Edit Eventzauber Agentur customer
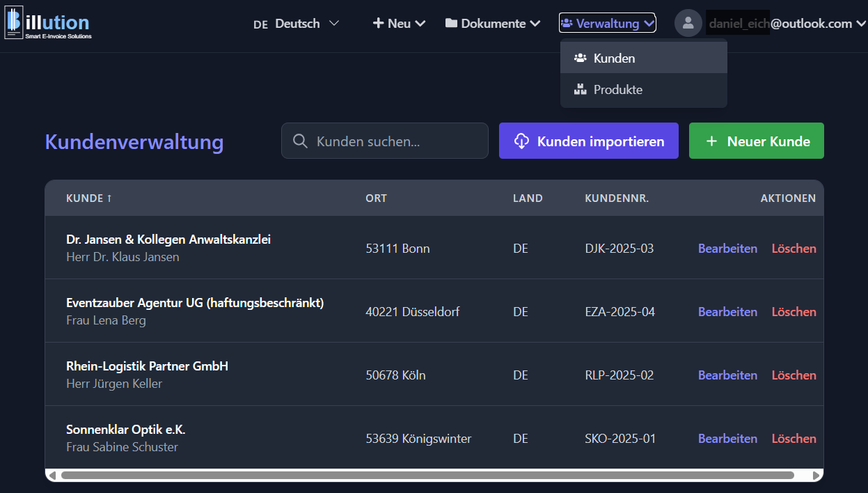868x493 pixels. 727,312
